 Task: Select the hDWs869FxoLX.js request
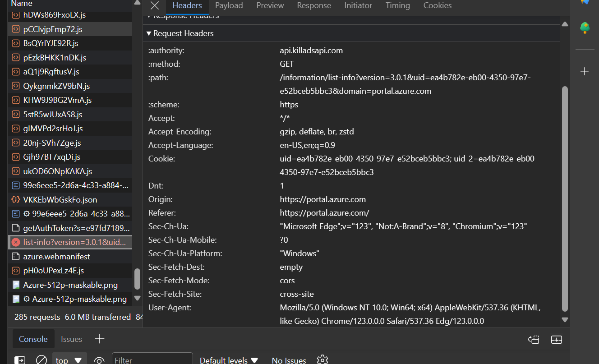[x=70, y=15]
